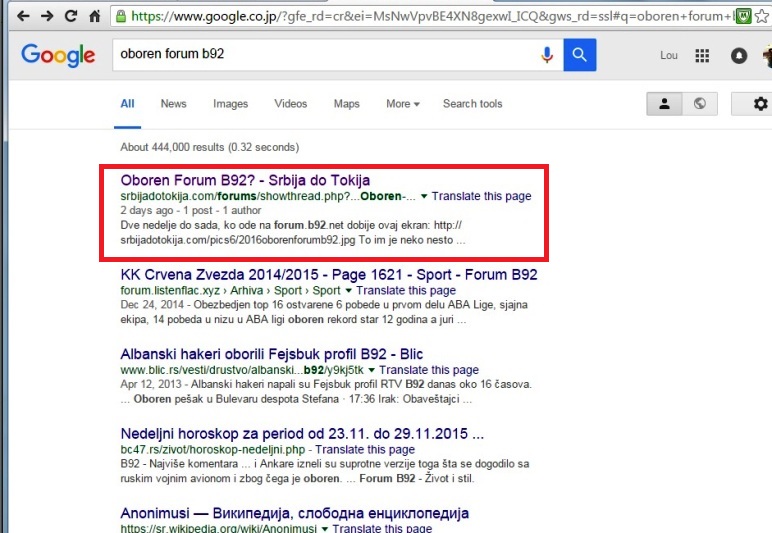The width and height of the screenshot is (772, 533).
Task: Translate the www.blic.rs result page
Action: click(429, 370)
